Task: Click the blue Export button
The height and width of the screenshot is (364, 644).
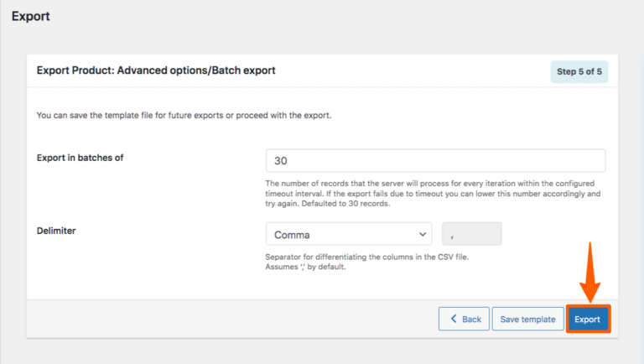Action: tap(587, 320)
